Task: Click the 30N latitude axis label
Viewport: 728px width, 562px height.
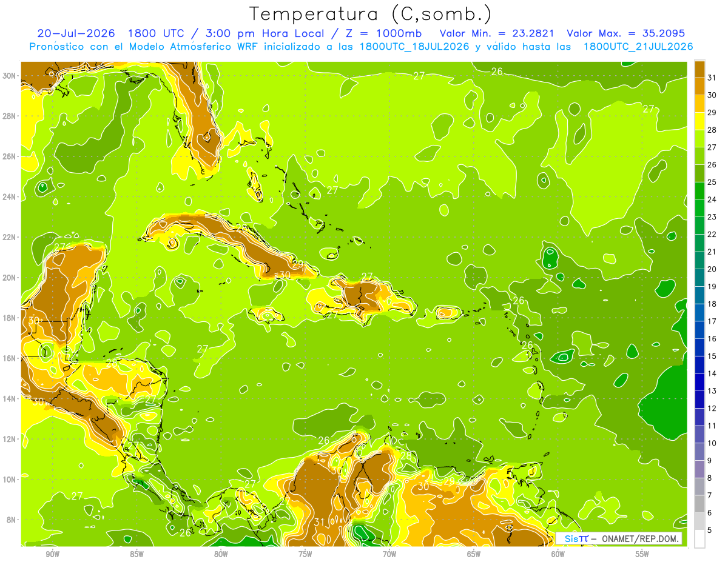Action: coord(10,75)
